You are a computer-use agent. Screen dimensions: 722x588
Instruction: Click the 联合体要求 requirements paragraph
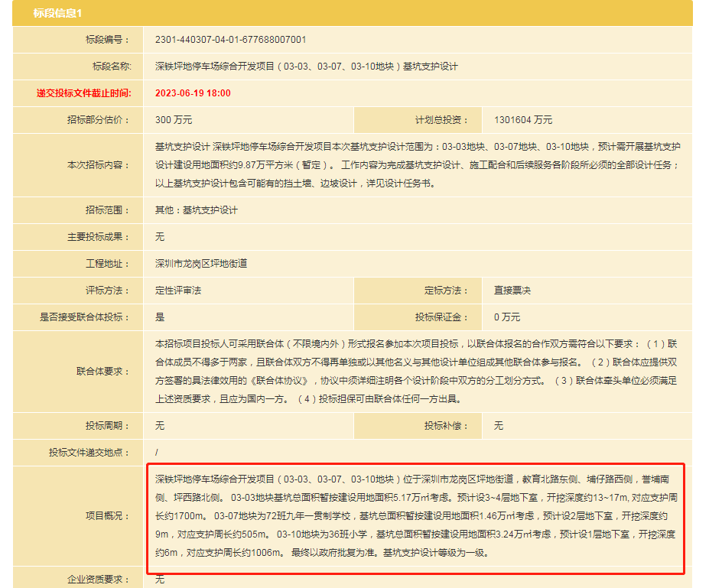coord(417,372)
